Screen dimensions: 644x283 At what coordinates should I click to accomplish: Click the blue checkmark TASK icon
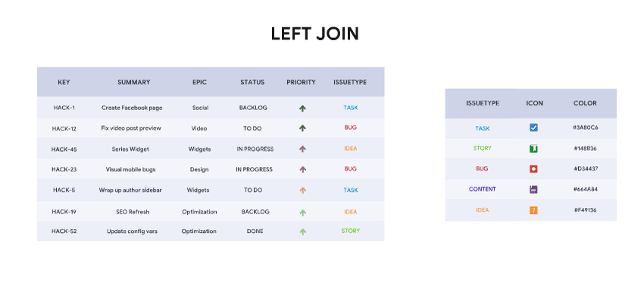533,128
